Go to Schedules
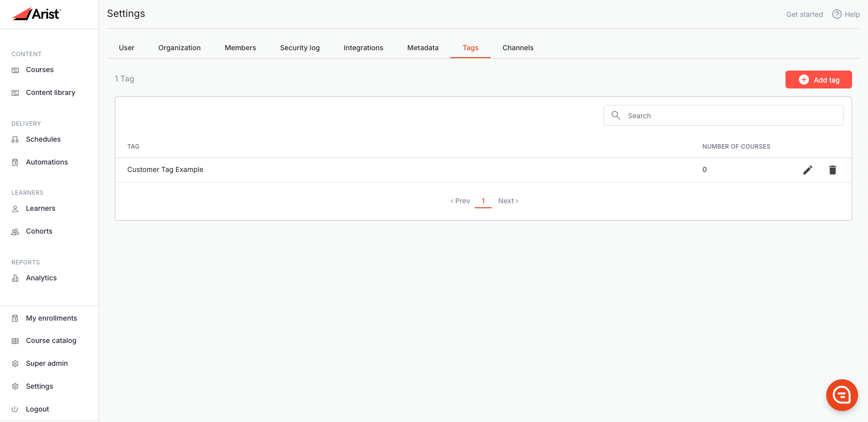 coord(43,139)
